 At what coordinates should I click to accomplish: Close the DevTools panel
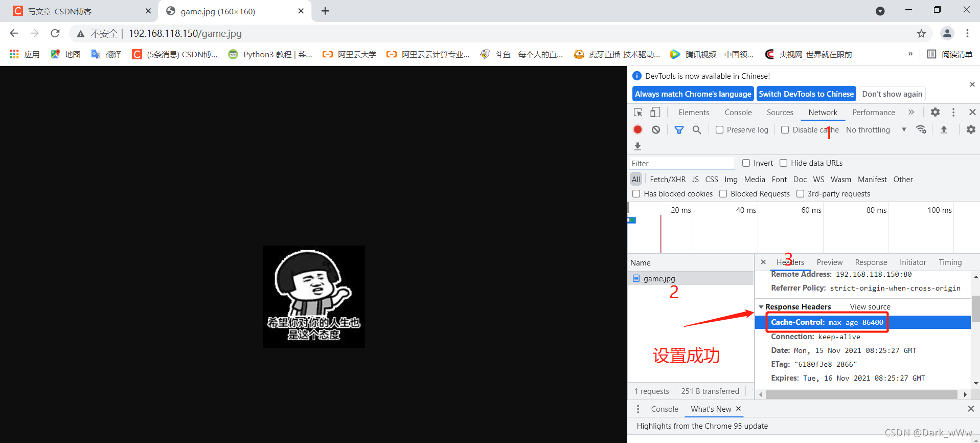pos(972,112)
